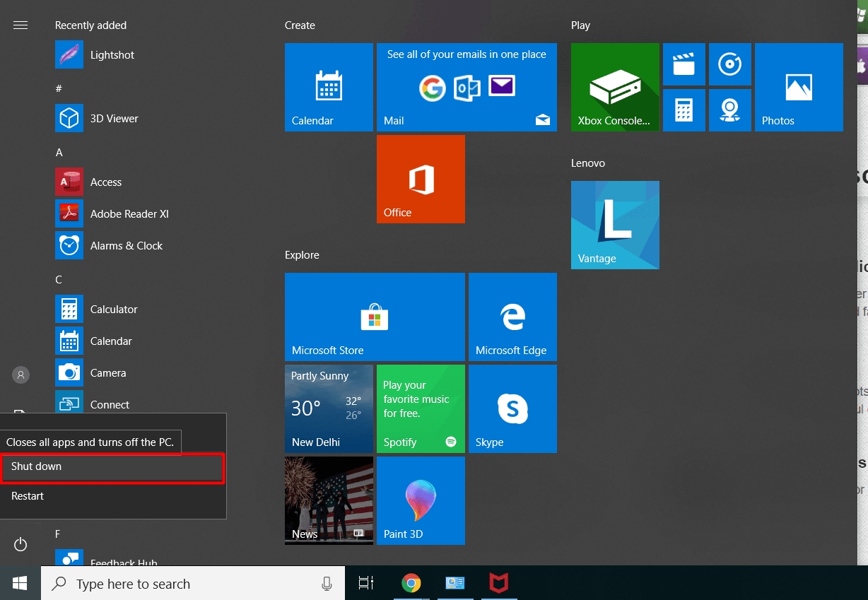Click the Power icon in Start
The image size is (868, 600).
(x=20, y=544)
